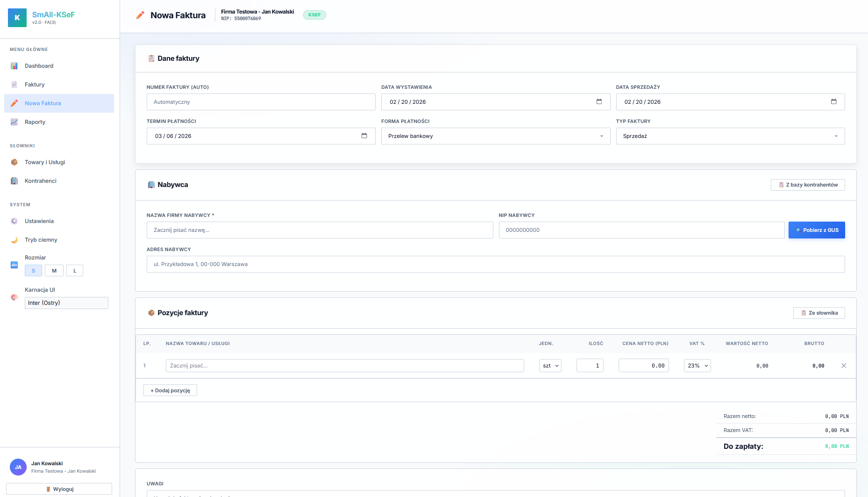Click the pencil icon beside Nowa Faktura title
Image resolution: width=868 pixels, height=497 pixels.
tap(140, 15)
